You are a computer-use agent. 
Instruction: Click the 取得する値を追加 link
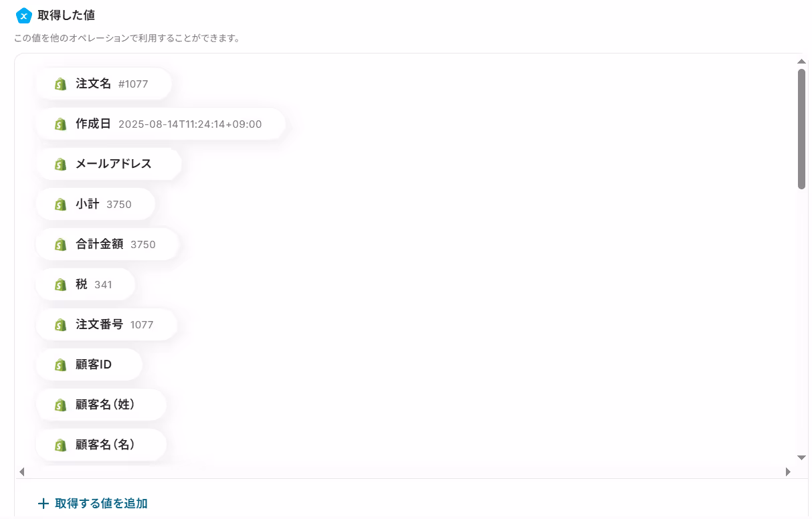click(93, 504)
